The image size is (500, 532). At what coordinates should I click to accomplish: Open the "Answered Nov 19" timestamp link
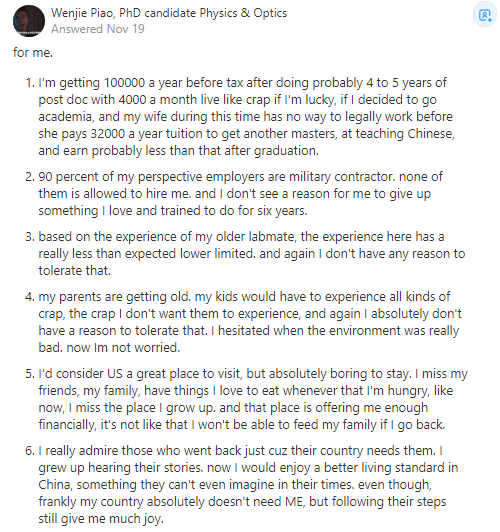click(x=98, y=29)
